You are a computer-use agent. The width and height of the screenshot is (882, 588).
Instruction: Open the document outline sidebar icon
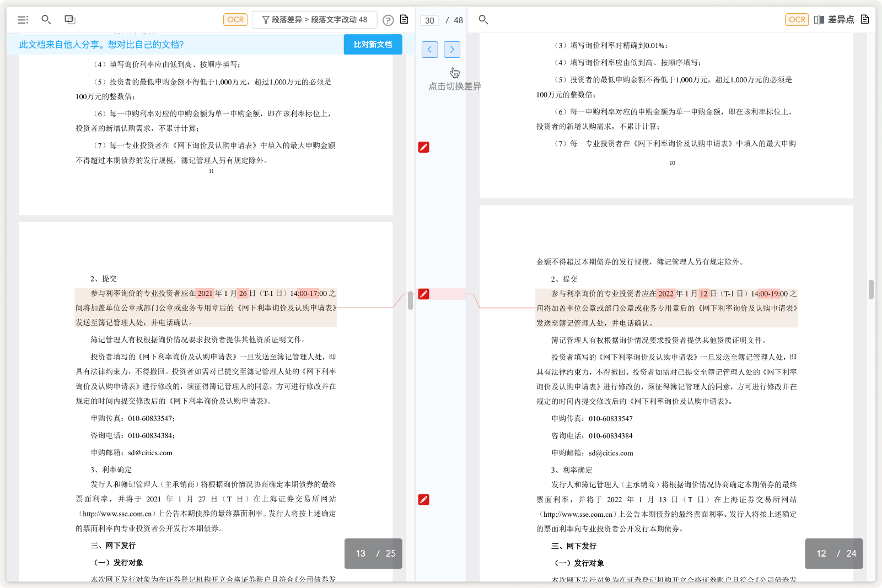point(23,19)
